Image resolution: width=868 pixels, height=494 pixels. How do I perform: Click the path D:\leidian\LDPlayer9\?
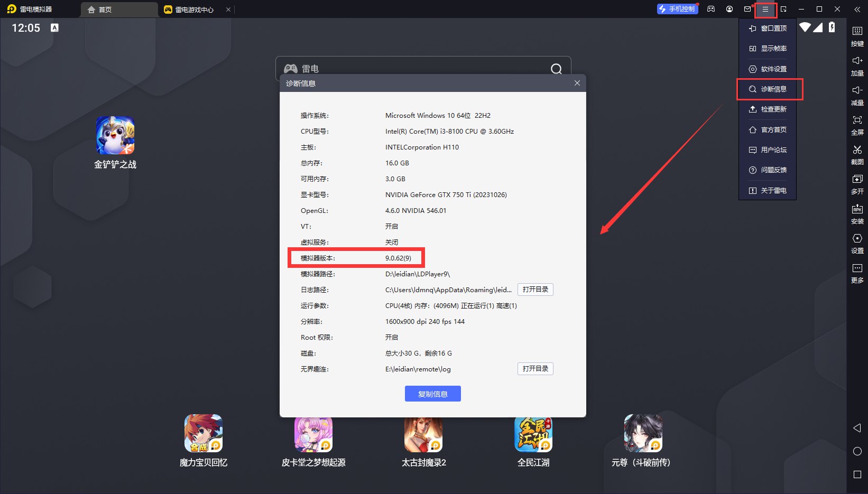pos(418,274)
